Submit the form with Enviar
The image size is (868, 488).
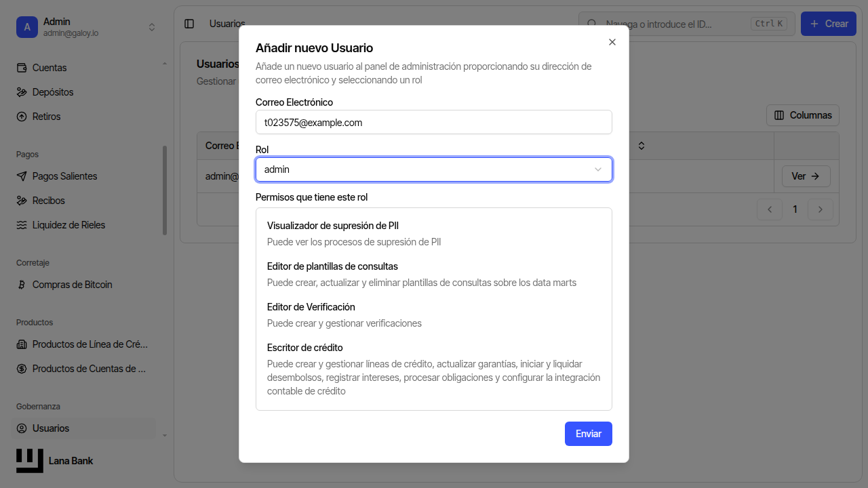coord(589,434)
